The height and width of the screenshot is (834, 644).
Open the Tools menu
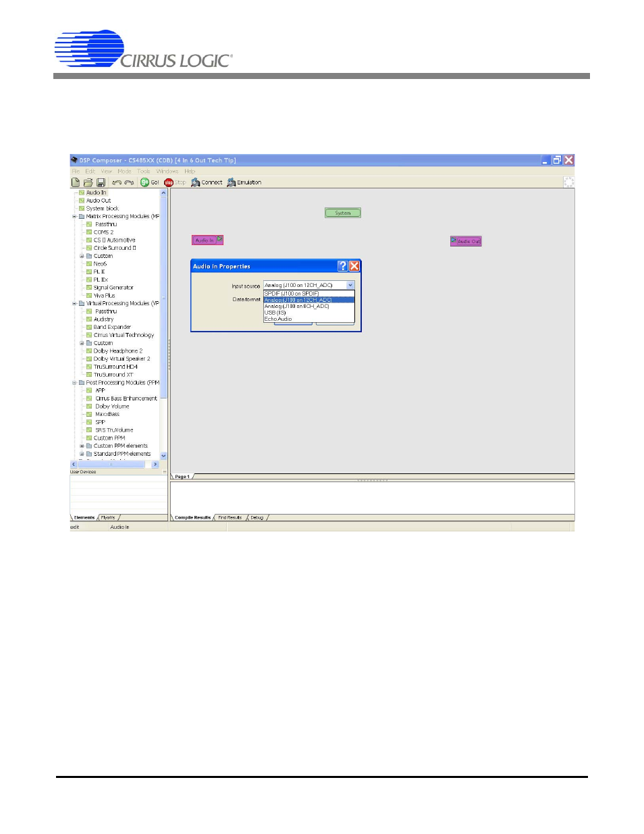(x=144, y=172)
